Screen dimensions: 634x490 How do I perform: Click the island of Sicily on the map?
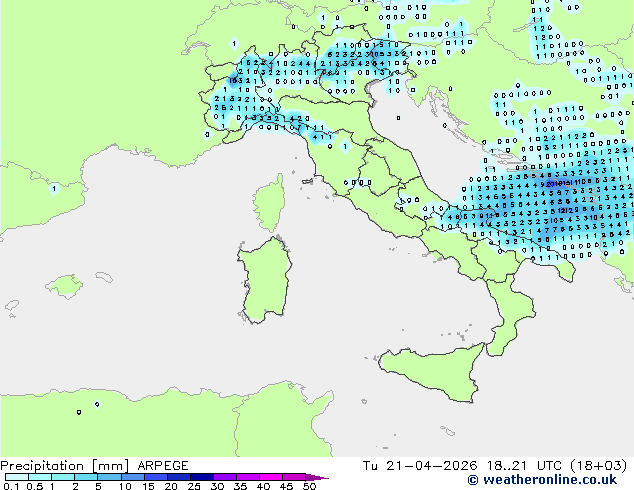[x=433, y=372]
